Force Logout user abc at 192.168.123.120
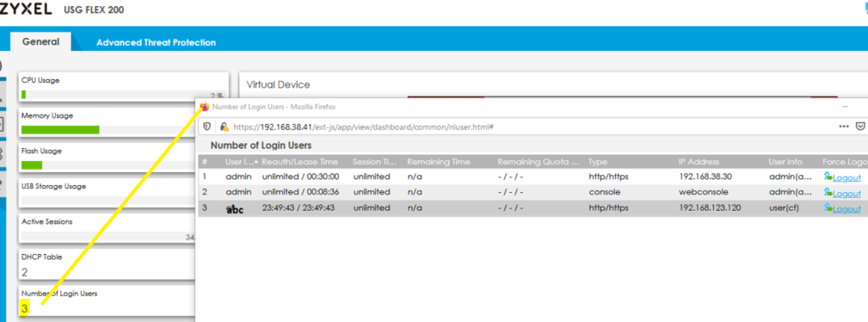The width and height of the screenshot is (868, 322). [847, 208]
